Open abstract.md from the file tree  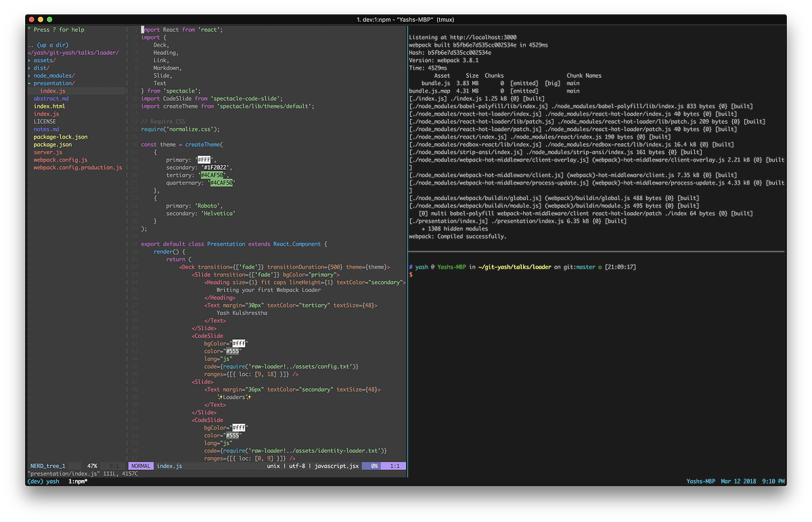point(51,98)
